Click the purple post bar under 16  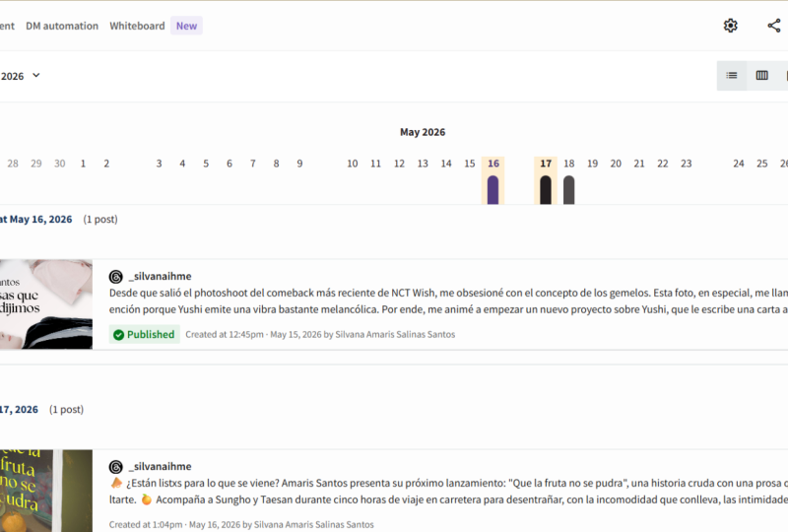pos(493,189)
